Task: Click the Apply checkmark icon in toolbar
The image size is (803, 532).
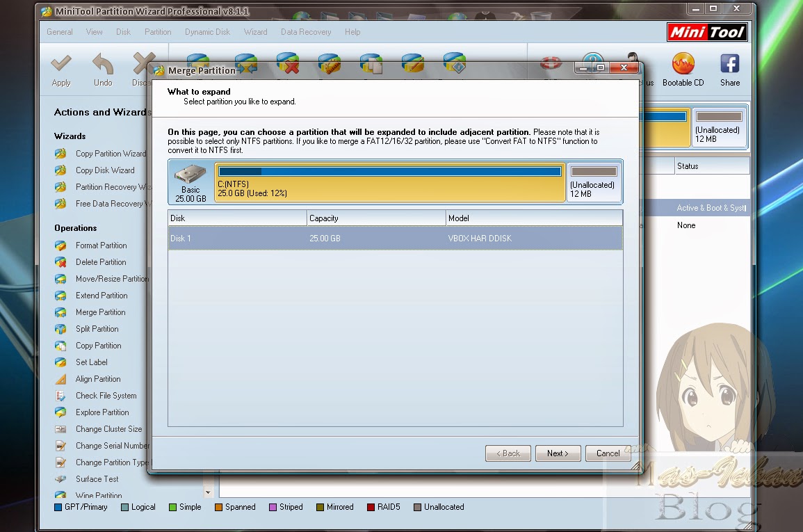Action: [x=61, y=63]
